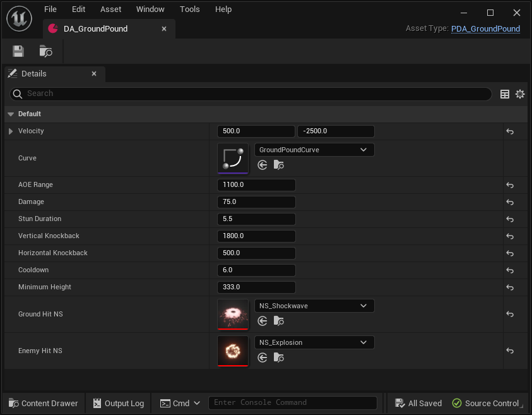
Task: Reset Cooldown to default value
Action: pyautogui.click(x=510, y=270)
